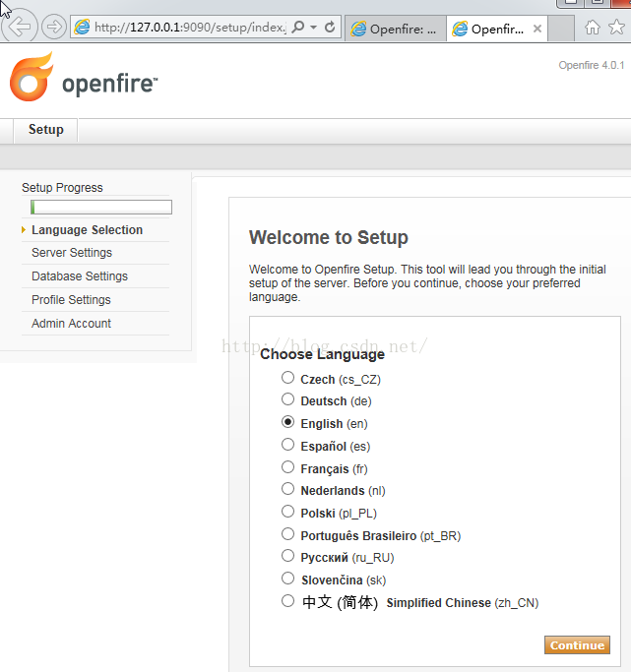This screenshot has height=672, width=631.
Task: Choose the Français (fr) language option
Action: [288, 467]
